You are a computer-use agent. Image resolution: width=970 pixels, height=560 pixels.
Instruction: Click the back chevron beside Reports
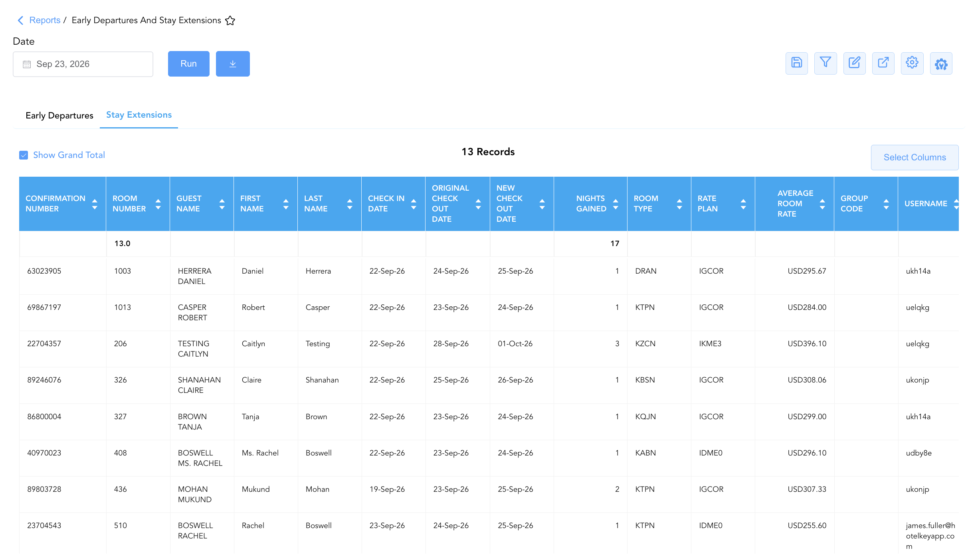(20, 20)
